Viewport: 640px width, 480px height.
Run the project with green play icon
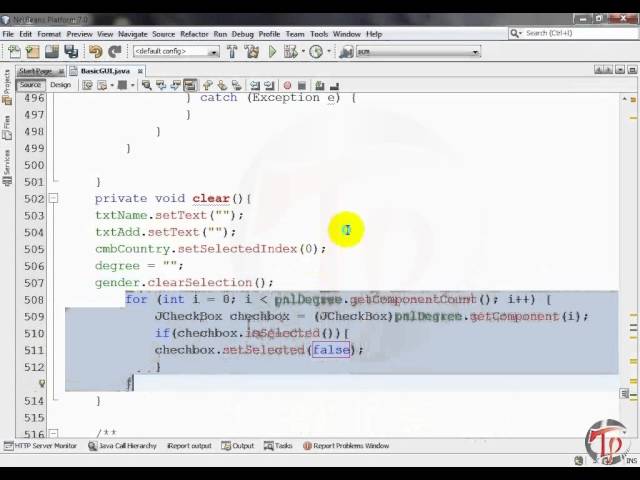point(272,51)
